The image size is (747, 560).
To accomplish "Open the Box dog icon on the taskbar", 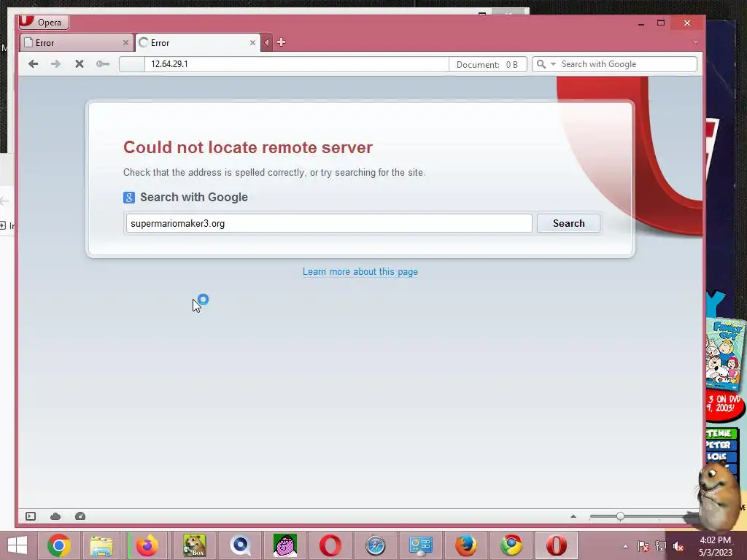I will click(194, 545).
